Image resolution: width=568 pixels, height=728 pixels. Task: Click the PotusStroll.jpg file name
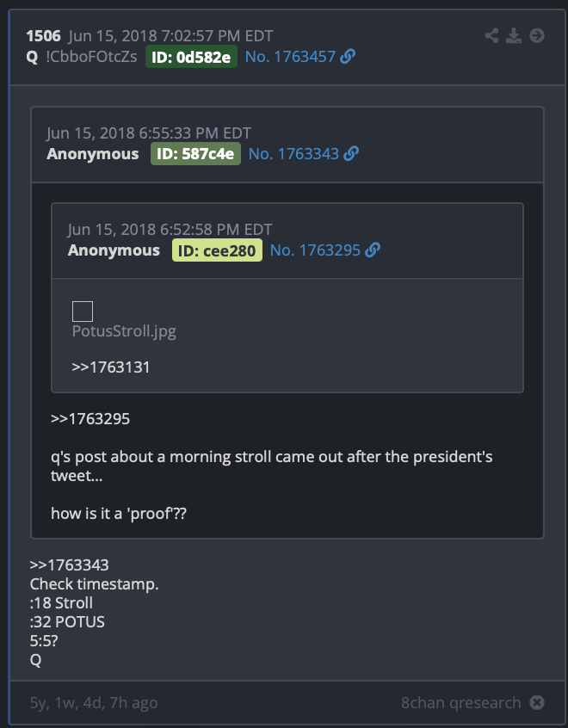click(x=125, y=331)
